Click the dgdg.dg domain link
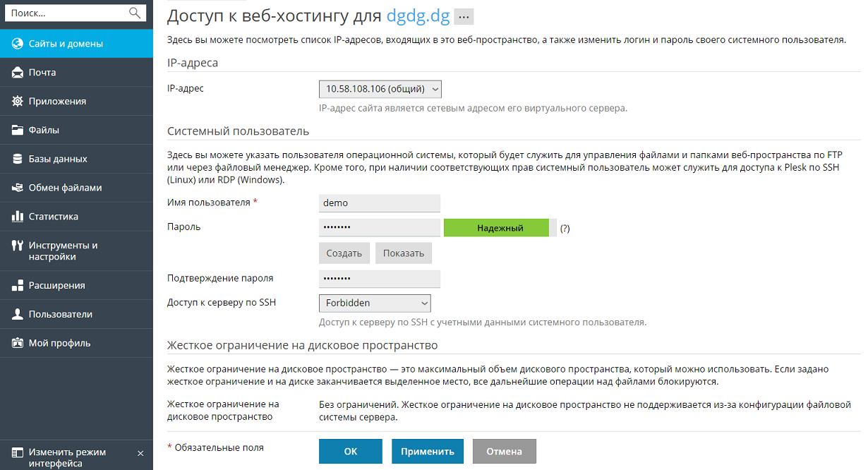Screen dimensions: 868x470 [x=418, y=16]
